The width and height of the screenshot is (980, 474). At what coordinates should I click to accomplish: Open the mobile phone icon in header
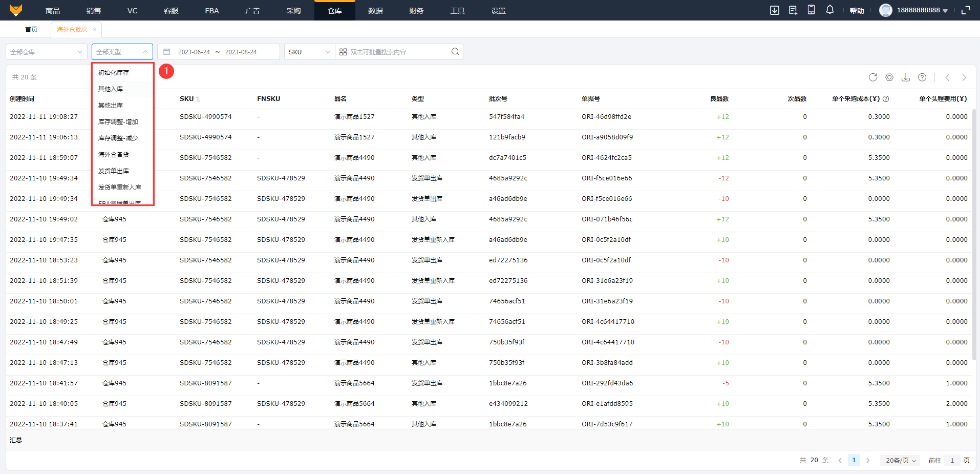coord(811,10)
